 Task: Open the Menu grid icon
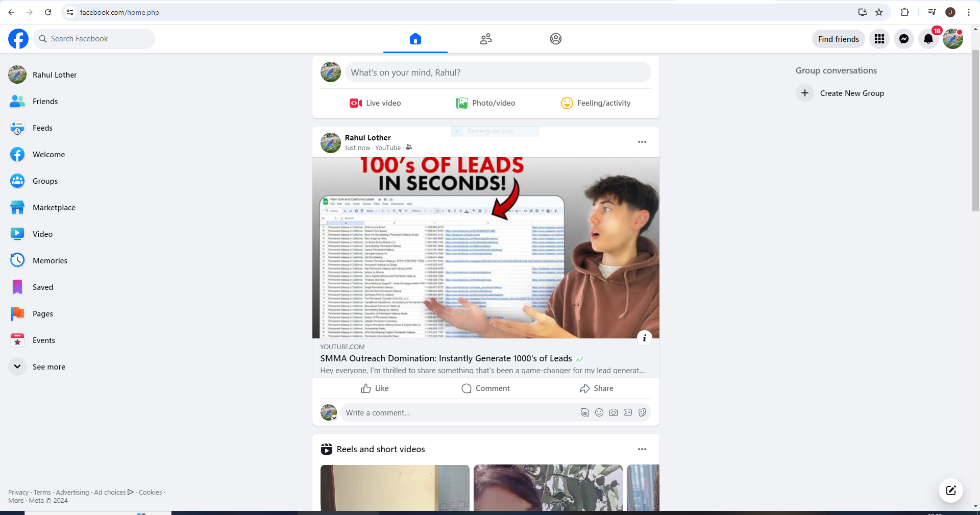(x=879, y=39)
